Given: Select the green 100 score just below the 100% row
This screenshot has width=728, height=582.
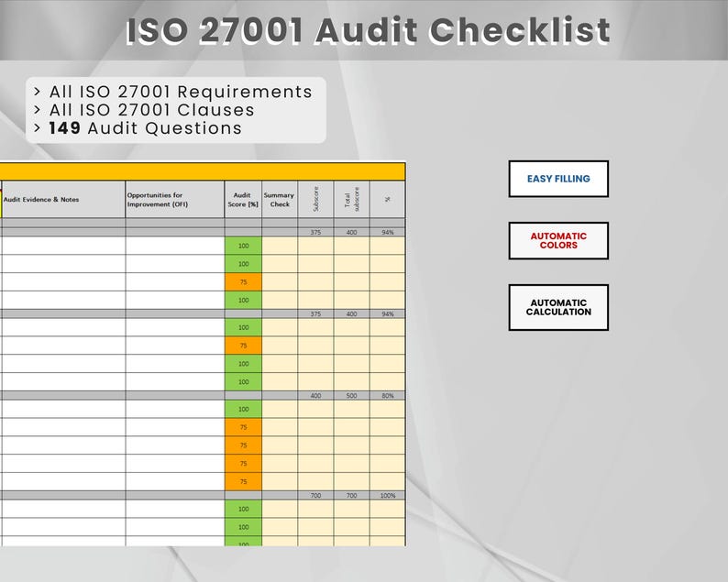Looking at the screenshot, I should 243,509.
